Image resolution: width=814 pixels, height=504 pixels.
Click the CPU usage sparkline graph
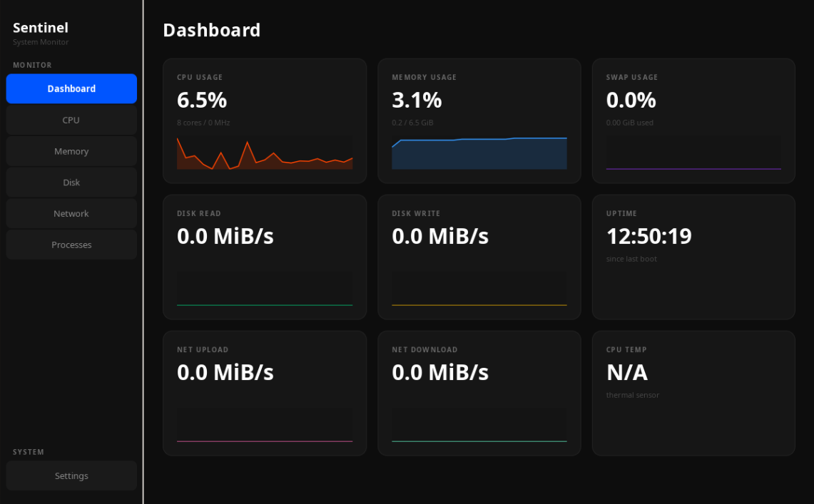point(265,153)
